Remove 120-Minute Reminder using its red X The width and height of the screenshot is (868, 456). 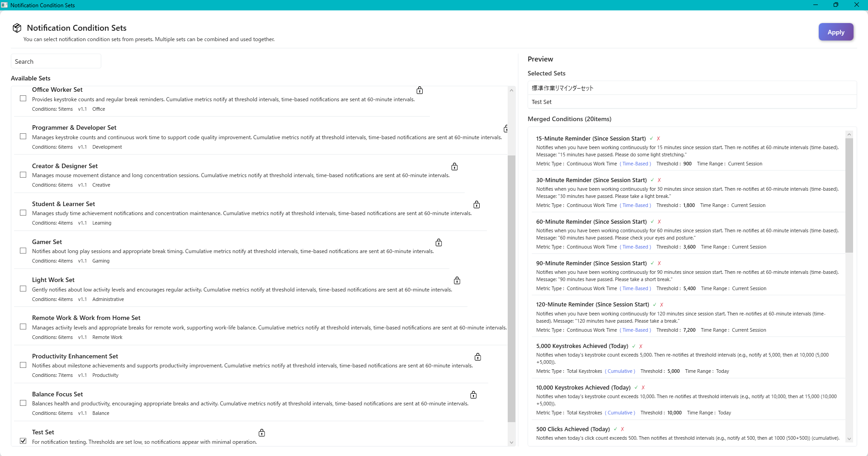[661, 305]
